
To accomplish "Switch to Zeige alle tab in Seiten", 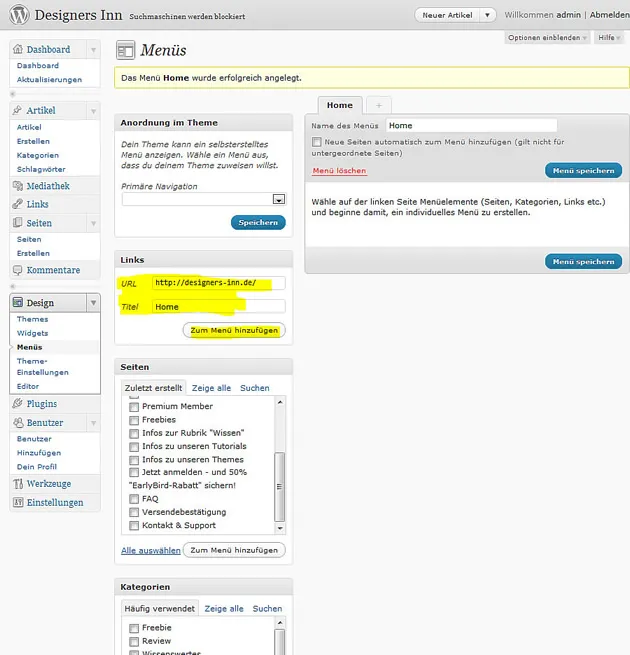I will click(x=211, y=388).
